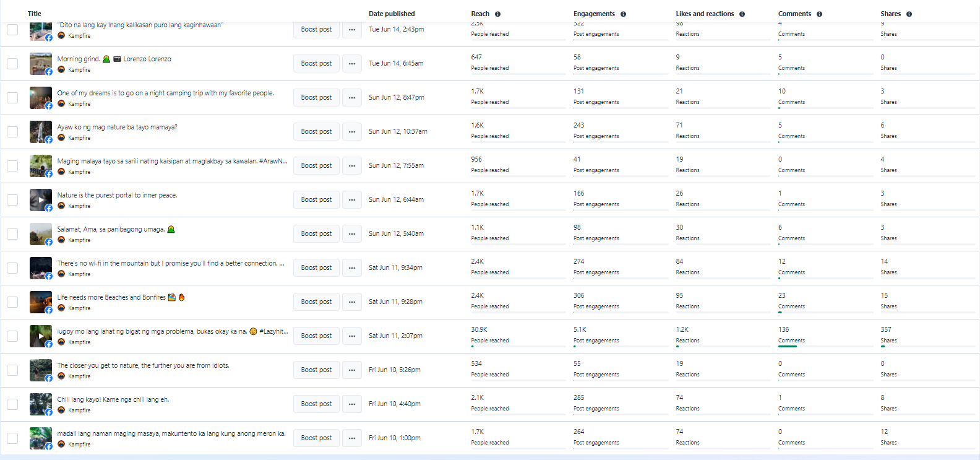This screenshot has height=460, width=980.
Task: Check the 'Life needs more Beaches' post row
Action: click(x=12, y=302)
